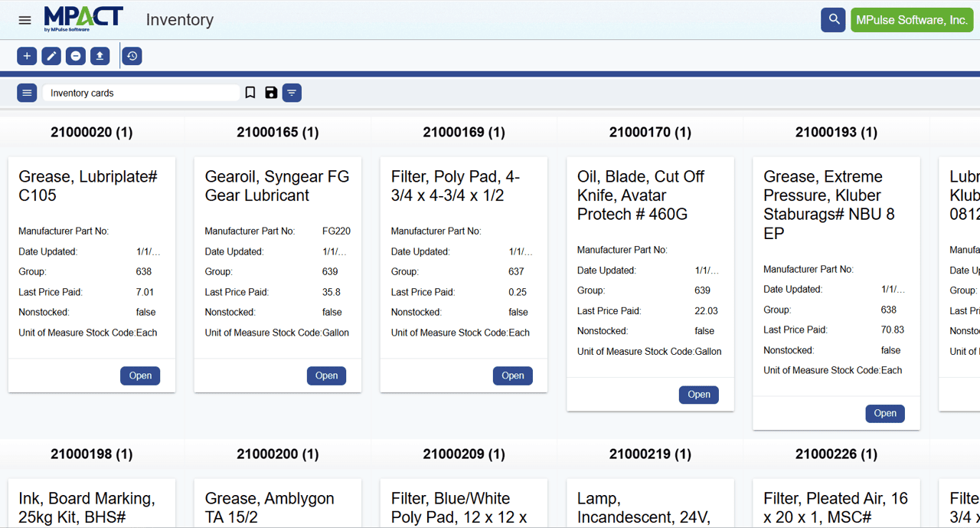Screen dimensions: 980x528
Task: Click Last Price Paid value 35.8
Action: pos(332,292)
